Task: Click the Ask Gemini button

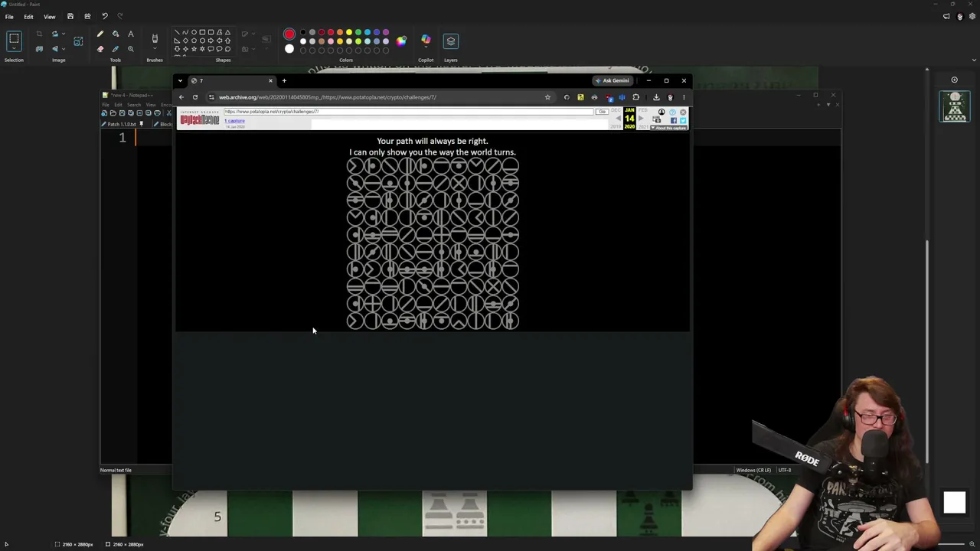Action: coord(612,80)
